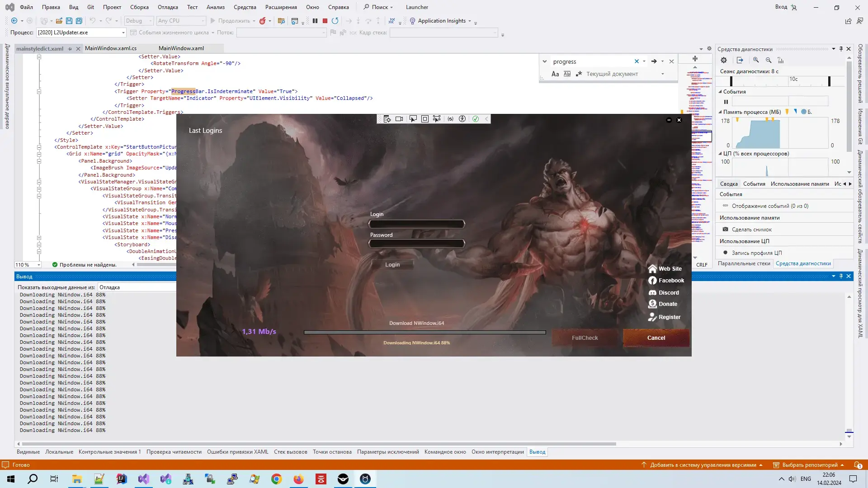The image size is (868, 488).
Task: Trigger Hot Reload flame icon
Action: pos(262,21)
